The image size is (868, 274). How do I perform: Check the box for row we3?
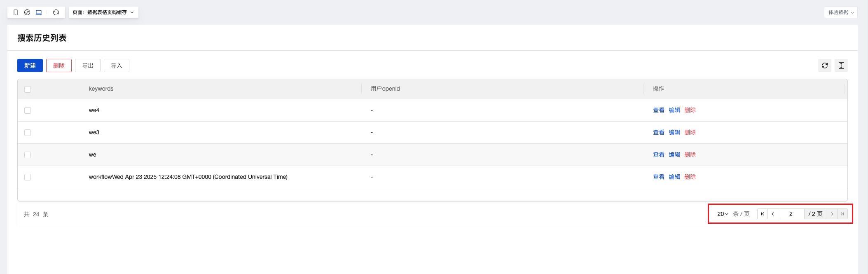click(28, 133)
